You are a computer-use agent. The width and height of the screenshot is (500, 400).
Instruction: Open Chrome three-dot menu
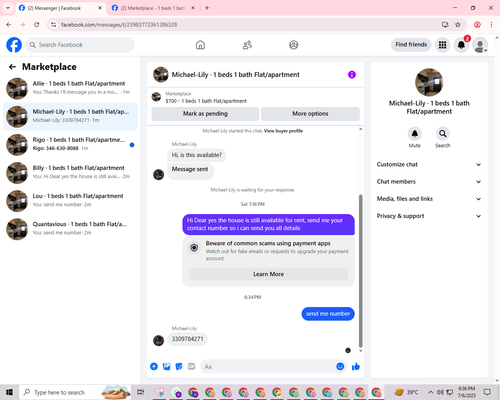[x=491, y=24]
